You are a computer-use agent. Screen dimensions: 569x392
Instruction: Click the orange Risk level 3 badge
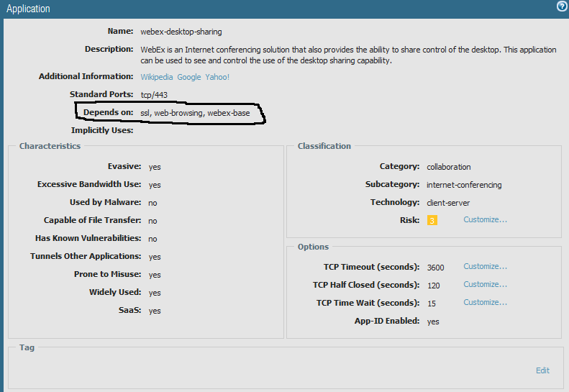coord(432,220)
